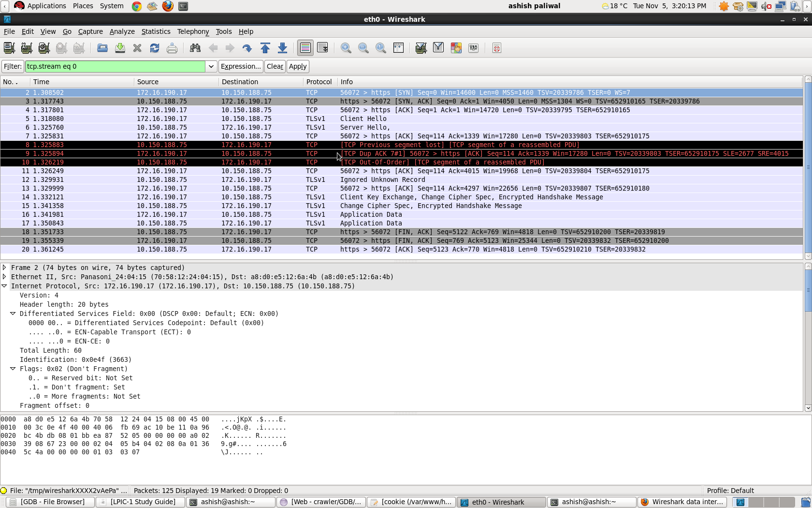Open the Telephony menu
Screen dimensions: 812x508
tap(193, 31)
